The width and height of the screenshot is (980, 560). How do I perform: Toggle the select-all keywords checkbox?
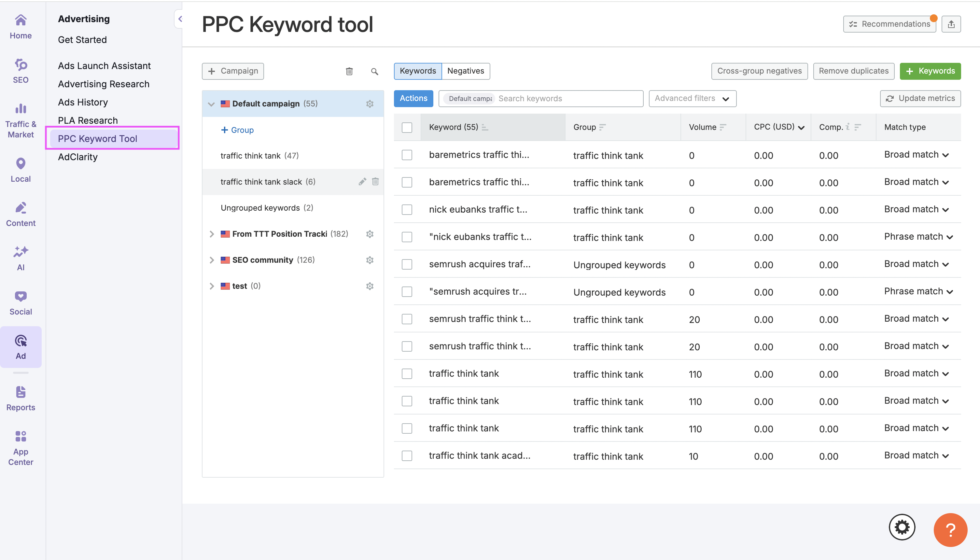click(407, 127)
